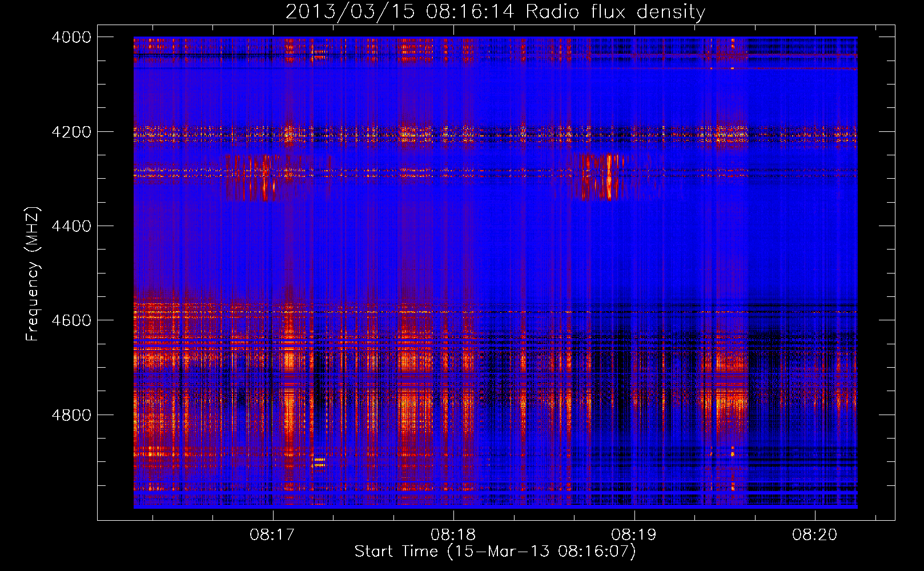Image resolution: width=924 pixels, height=571 pixels.
Task: Click the plot title '2013/03/15 08:16:14 Radio flux density'
Action: (x=495, y=12)
